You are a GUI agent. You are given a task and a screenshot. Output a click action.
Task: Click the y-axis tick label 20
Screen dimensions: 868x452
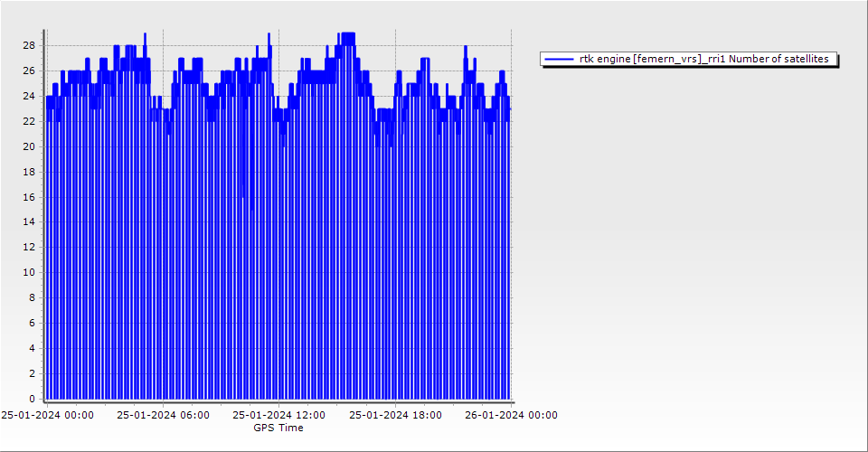(x=29, y=146)
